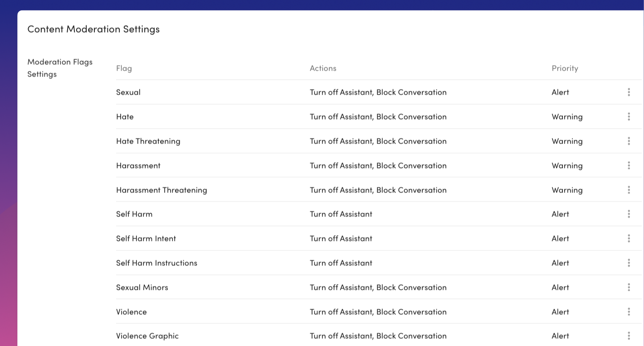Click the Actions column header
The height and width of the screenshot is (346, 644).
click(323, 68)
